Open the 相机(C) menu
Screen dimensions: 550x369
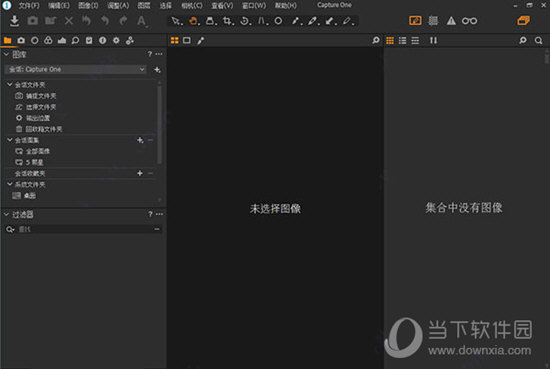pos(192,6)
